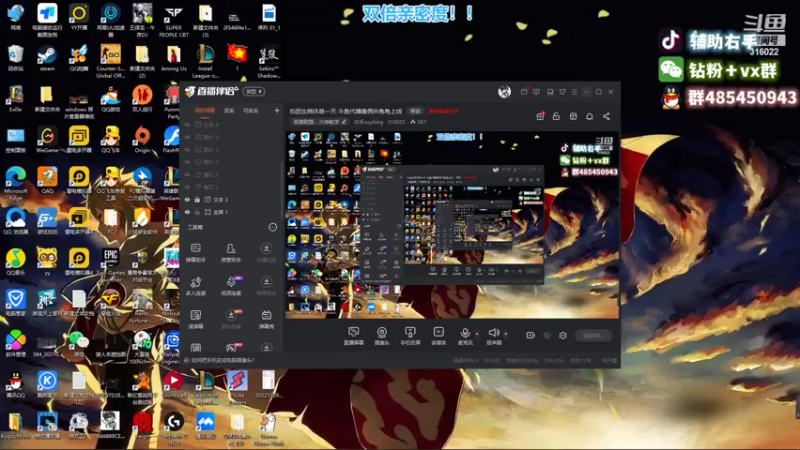Click the start streaming button

point(593,335)
